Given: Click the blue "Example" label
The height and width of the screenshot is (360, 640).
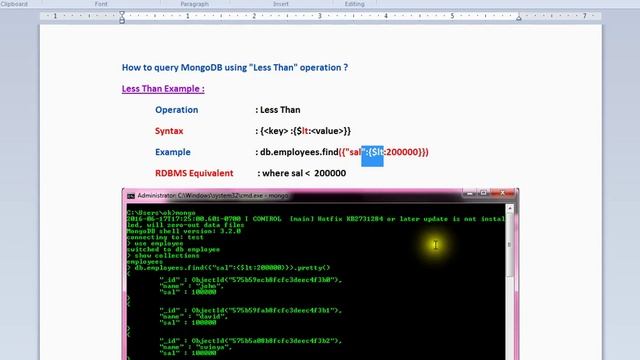Looking at the screenshot, I should pos(173,152).
